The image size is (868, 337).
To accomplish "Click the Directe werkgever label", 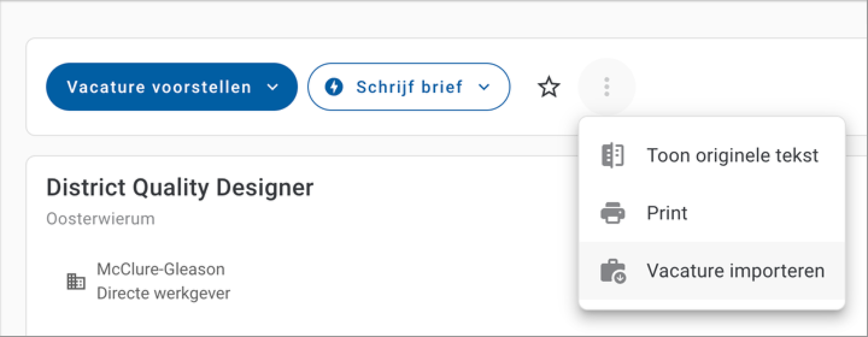I will (164, 292).
